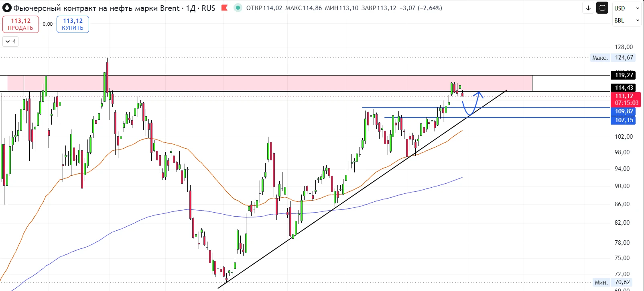
Task: Click the green market status dot
Action: tap(238, 8)
